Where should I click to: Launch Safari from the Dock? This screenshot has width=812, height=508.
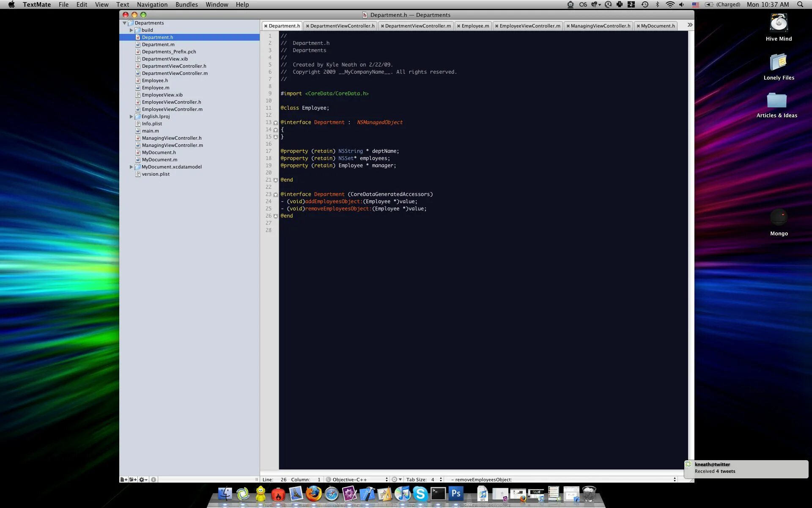331,494
